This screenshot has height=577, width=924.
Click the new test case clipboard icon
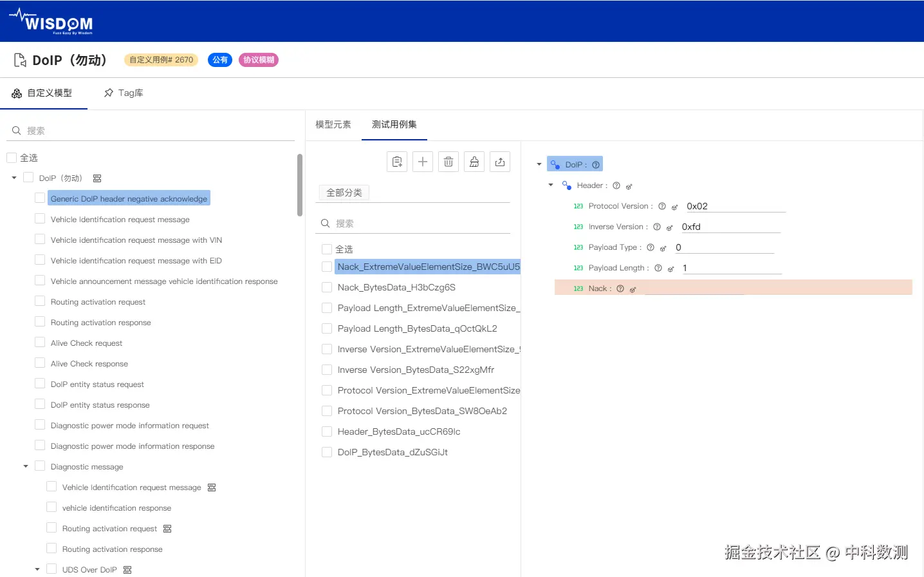[397, 162]
